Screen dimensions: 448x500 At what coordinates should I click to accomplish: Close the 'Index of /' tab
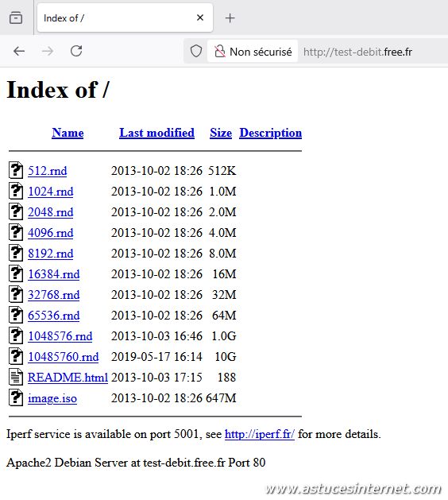[200, 17]
